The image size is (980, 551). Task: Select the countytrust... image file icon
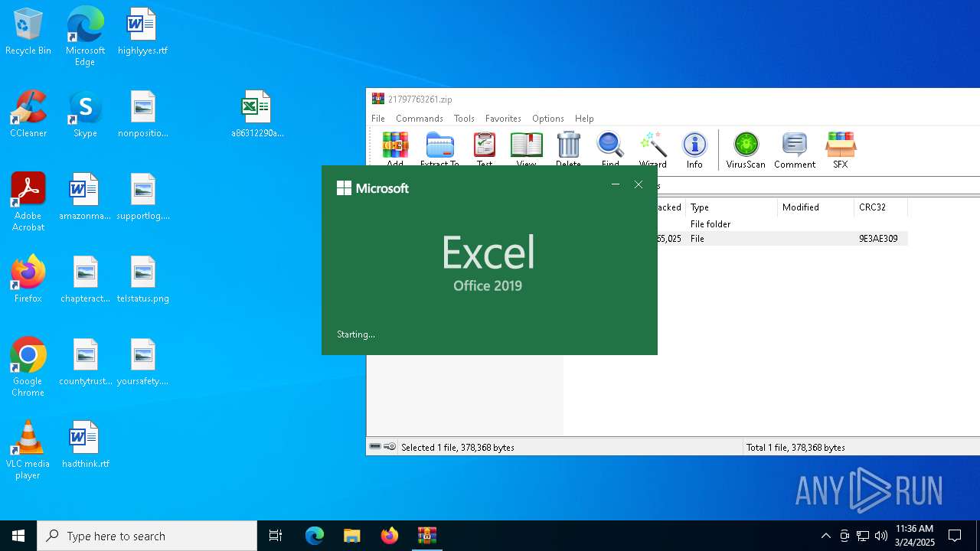tap(85, 362)
